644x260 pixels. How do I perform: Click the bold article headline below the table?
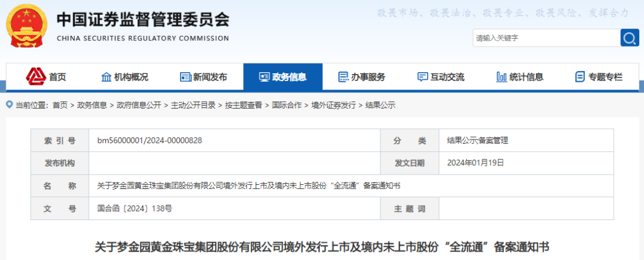(x=322, y=247)
